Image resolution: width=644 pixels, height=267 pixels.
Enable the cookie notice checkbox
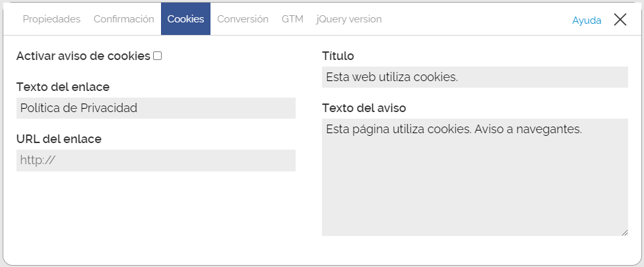click(158, 56)
